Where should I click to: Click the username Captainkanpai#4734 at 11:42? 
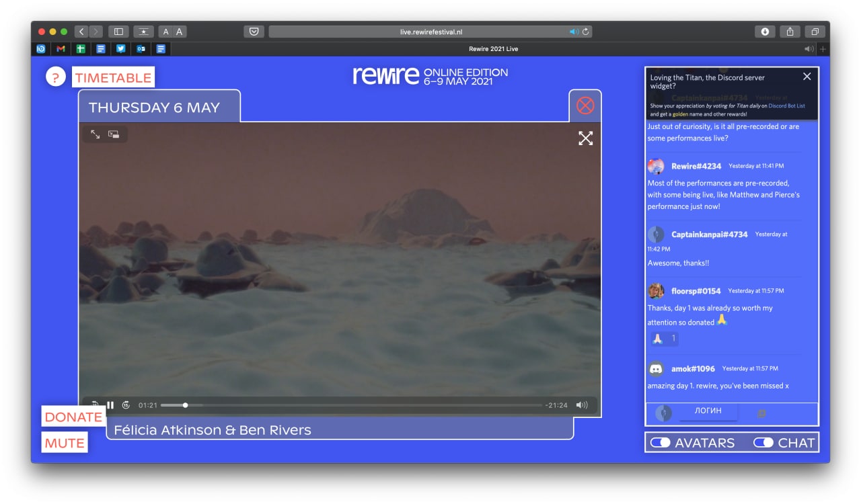point(709,235)
